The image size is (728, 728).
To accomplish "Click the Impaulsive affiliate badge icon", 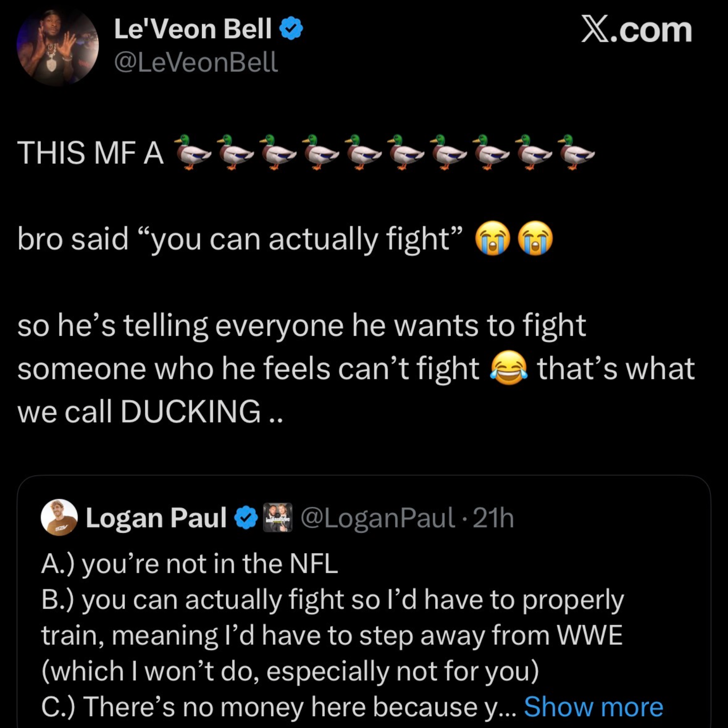I will pos(278,518).
